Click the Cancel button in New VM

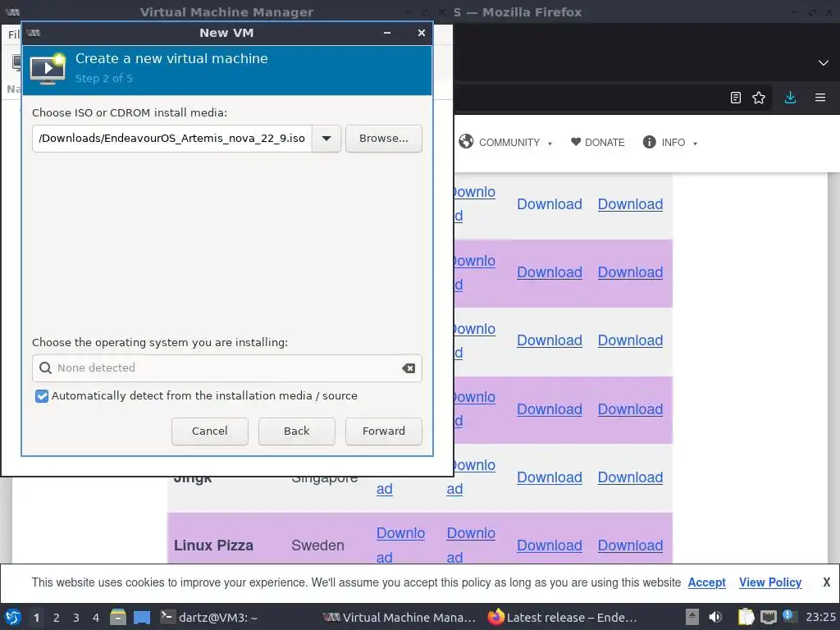click(x=209, y=431)
